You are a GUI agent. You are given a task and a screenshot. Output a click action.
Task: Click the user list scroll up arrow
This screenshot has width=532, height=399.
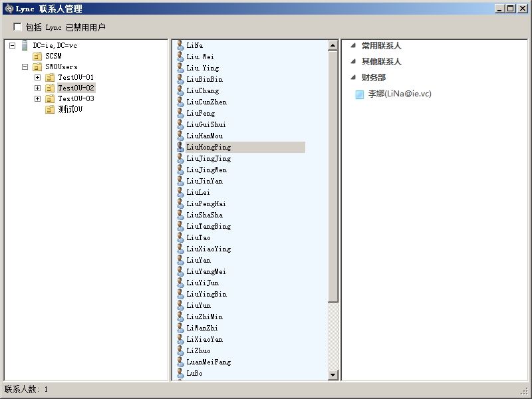tap(333, 46)
